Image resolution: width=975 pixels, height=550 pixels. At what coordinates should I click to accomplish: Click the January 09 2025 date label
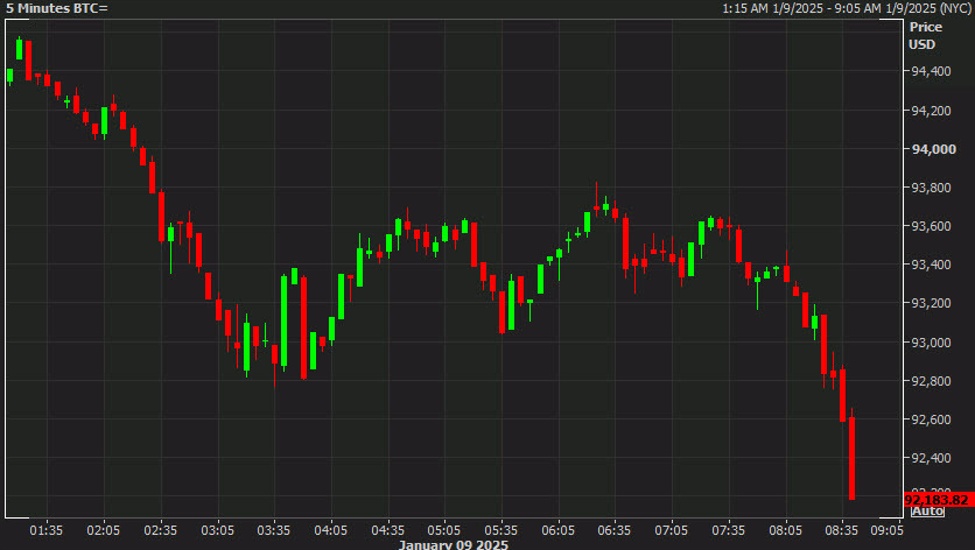pos(453,545)
